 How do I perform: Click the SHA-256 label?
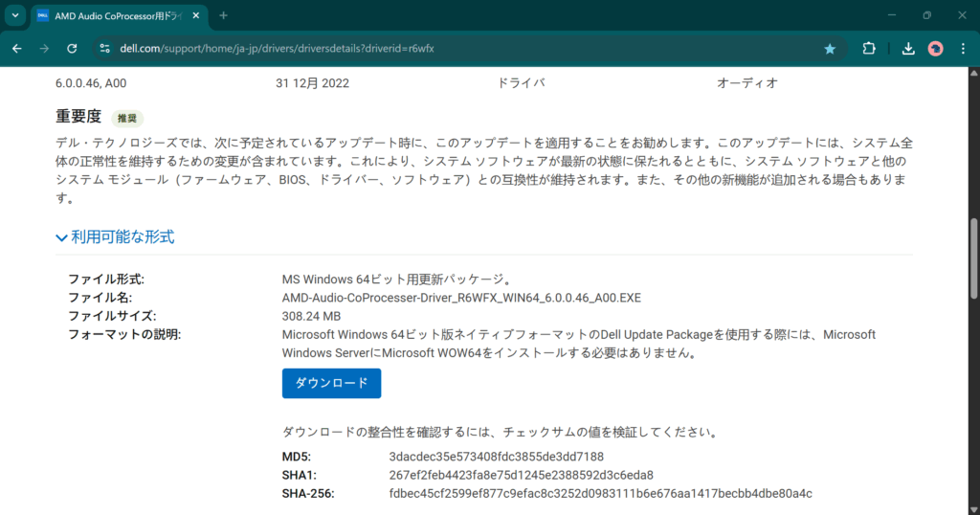308,494
